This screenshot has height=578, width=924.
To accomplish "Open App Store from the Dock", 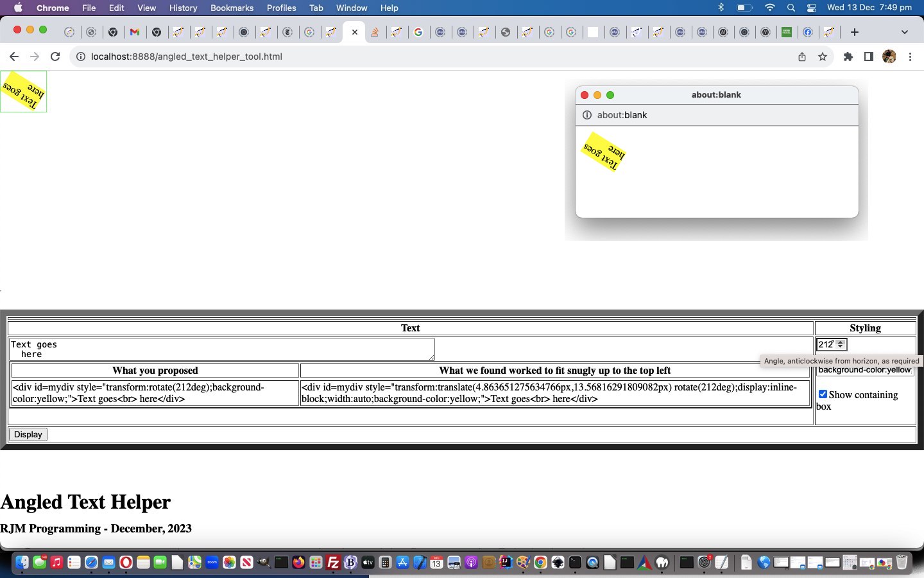I will [x=402, y=563].
